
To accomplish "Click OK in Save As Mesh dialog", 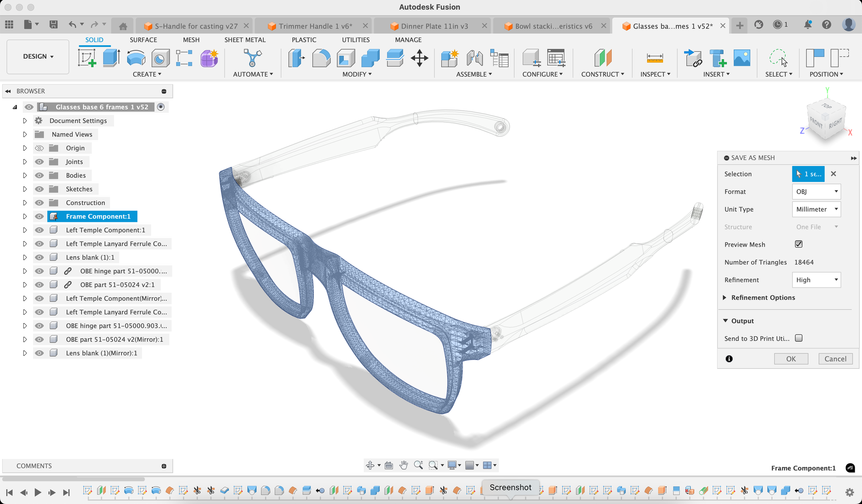I will point(791,359).
